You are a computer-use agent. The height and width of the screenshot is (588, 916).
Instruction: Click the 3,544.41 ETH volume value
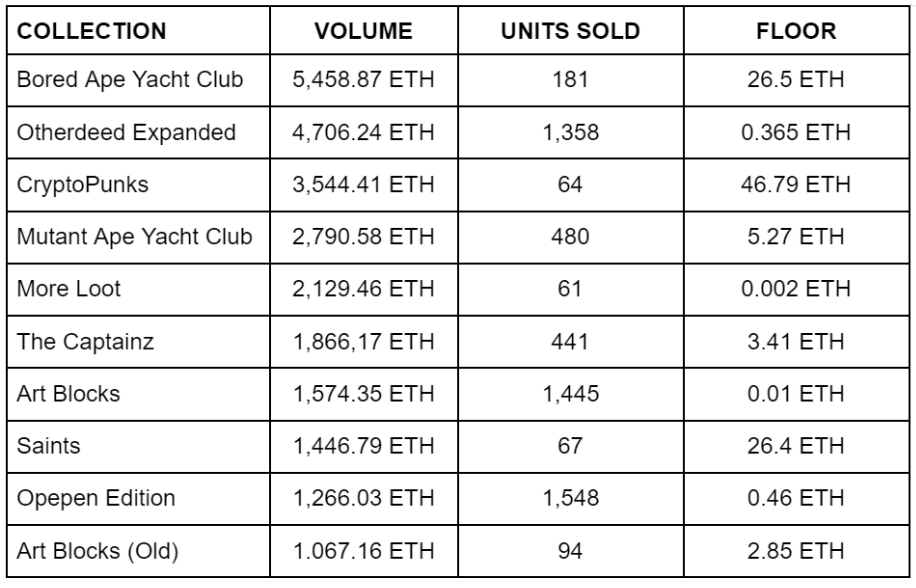(x=363, y=184)
